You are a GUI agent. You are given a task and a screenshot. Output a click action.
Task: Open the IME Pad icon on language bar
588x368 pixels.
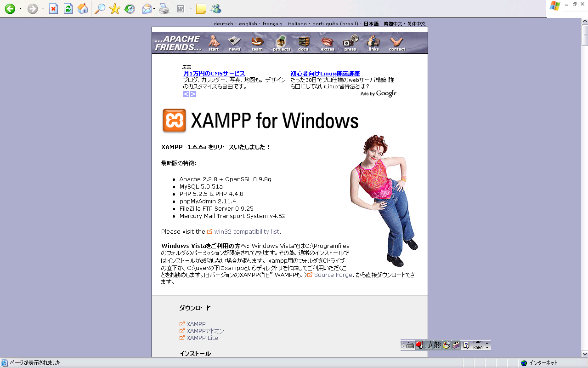(x=447, y=345)
